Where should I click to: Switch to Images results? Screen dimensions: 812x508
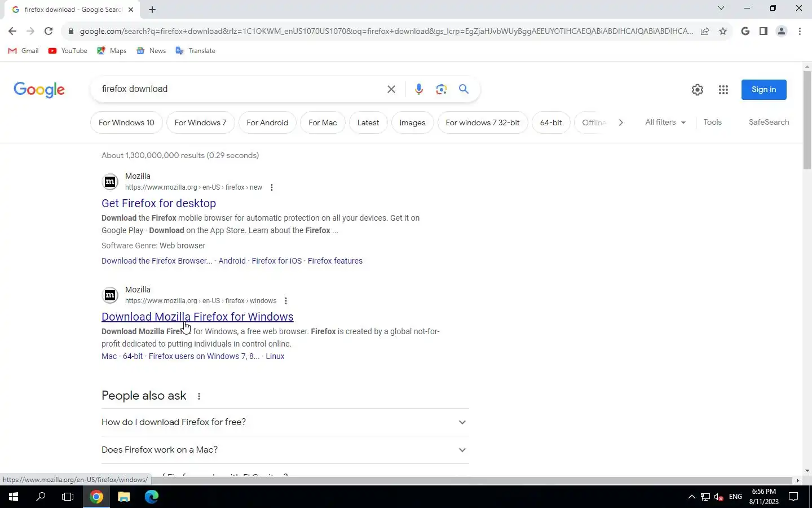tap(412, 122)
